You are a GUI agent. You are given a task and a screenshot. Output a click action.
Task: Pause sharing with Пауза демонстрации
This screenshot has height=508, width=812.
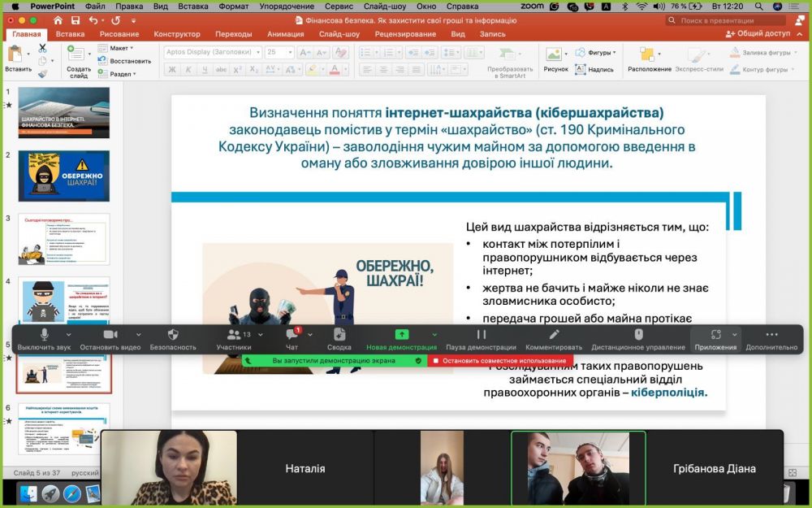tap(481, 339)
